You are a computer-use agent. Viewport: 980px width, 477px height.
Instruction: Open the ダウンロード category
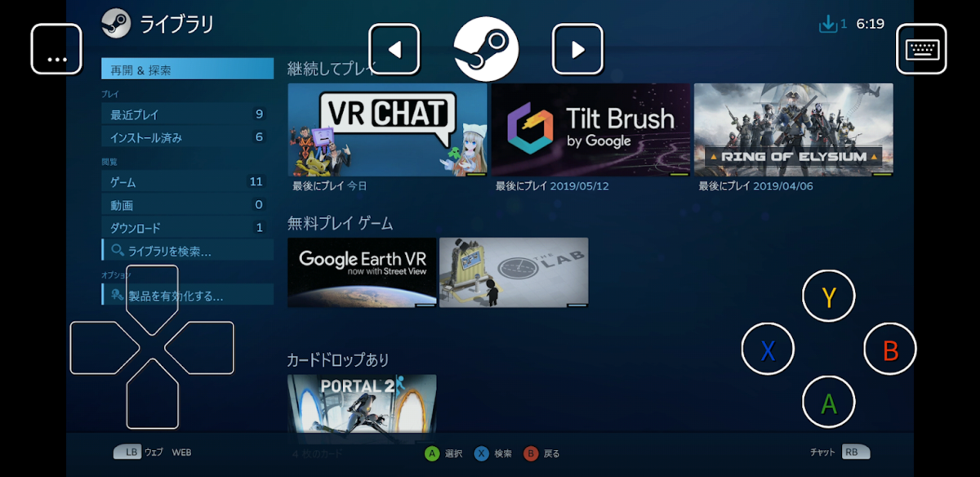point(187,228)
